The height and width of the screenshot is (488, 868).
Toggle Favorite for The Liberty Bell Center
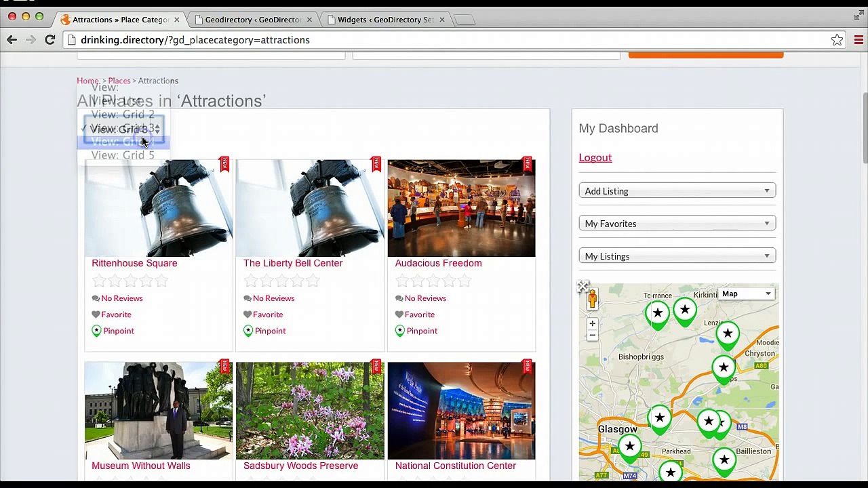263,314
